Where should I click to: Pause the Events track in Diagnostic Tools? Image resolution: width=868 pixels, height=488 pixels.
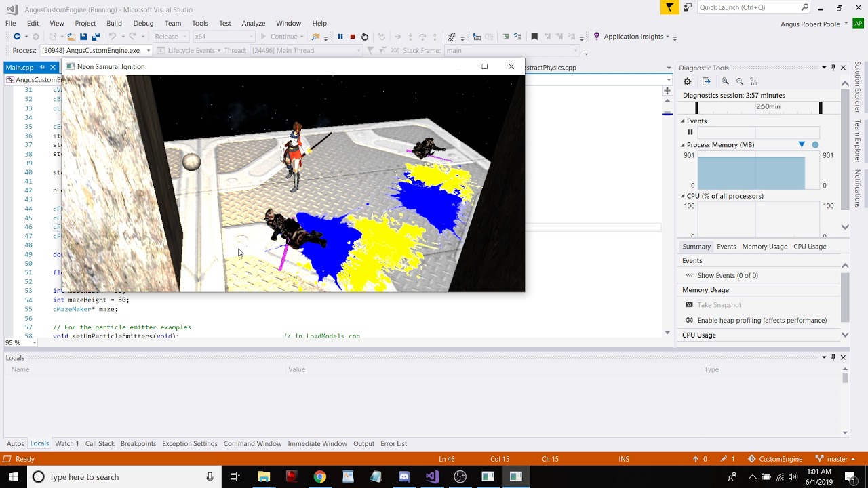[690, 132]
